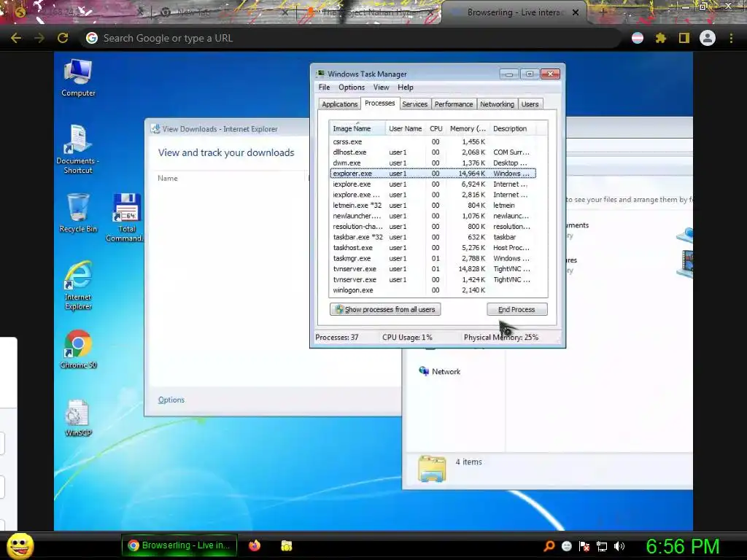Toggle the browser side panel icon
Image resolution: width=747 pixels, height=560 pixels.
point(684,38)
